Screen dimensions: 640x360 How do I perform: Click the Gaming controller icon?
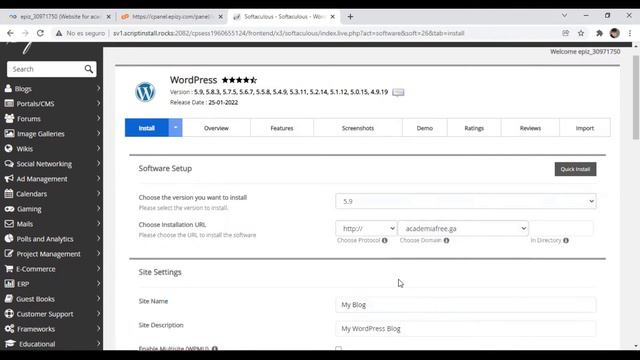9,209
